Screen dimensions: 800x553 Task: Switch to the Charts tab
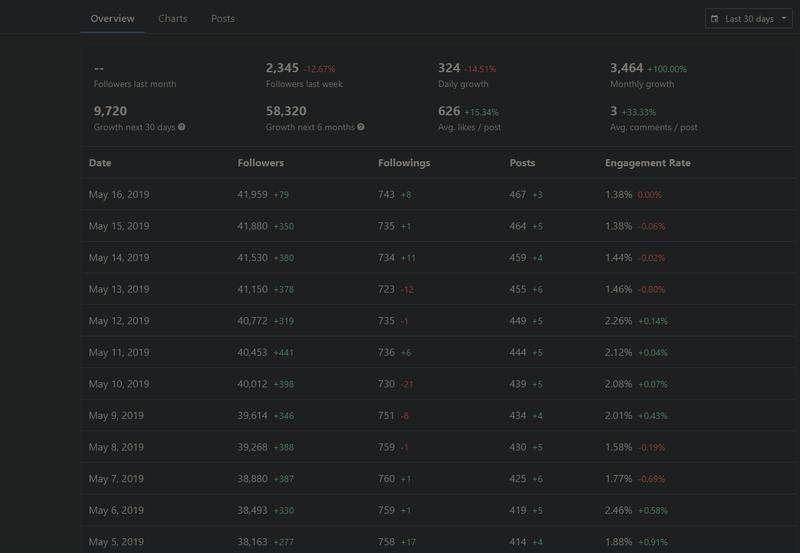tap(172, 19)
